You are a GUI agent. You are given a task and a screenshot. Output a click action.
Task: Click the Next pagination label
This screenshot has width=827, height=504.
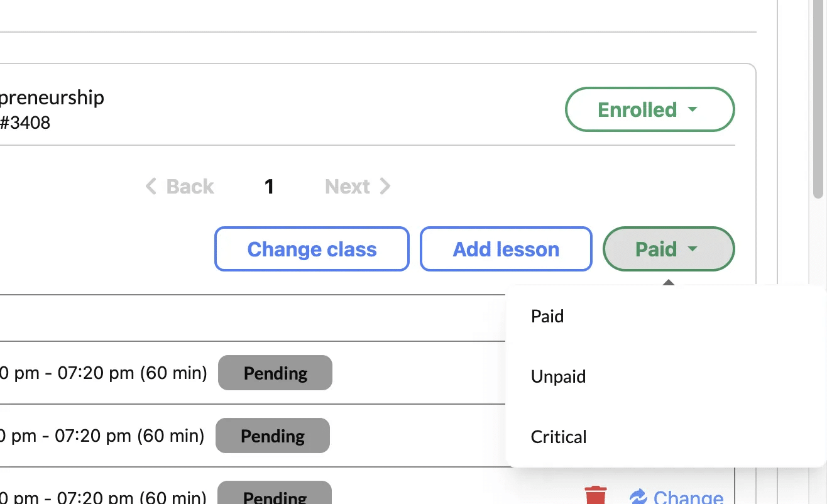347,186
